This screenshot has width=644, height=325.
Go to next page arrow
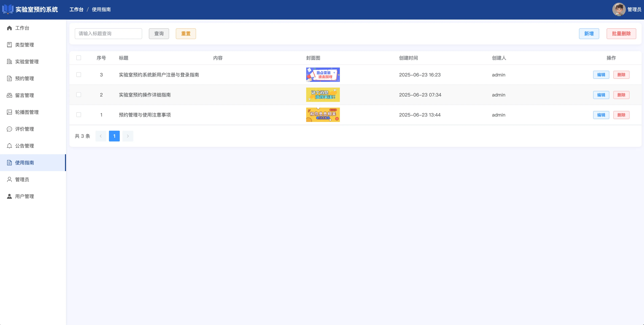128,136
